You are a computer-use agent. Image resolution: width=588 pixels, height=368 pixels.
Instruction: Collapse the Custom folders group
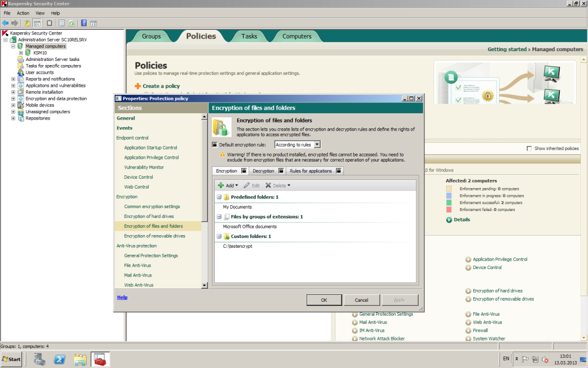click(x=219, y=236)
